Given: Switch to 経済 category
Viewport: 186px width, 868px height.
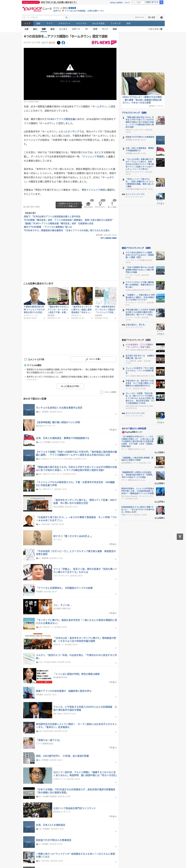Looking at the screenshot, I should click(x=52, y=29).
